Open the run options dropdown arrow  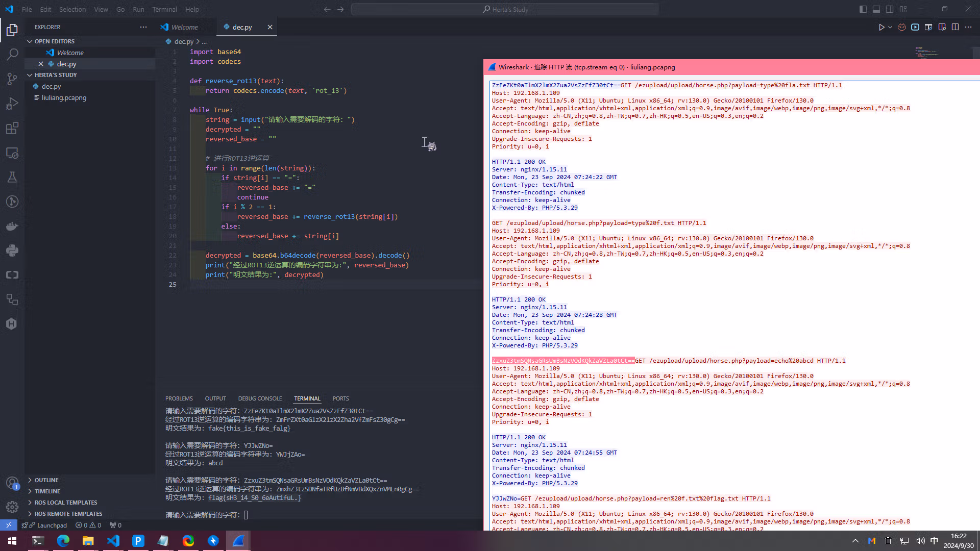coord(890,27)
